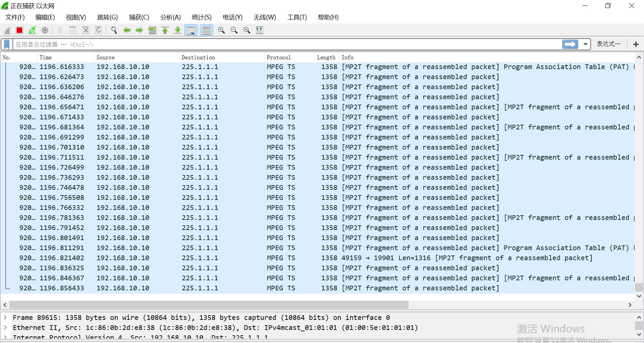644x343 pixels.
Task: Open the 工具(T) menu
Action: [297, 17]
